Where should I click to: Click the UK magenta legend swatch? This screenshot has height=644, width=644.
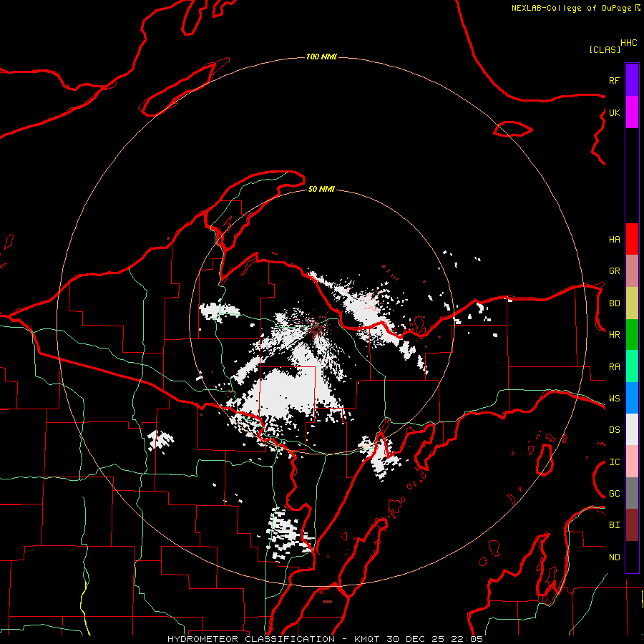pos(632,112)
